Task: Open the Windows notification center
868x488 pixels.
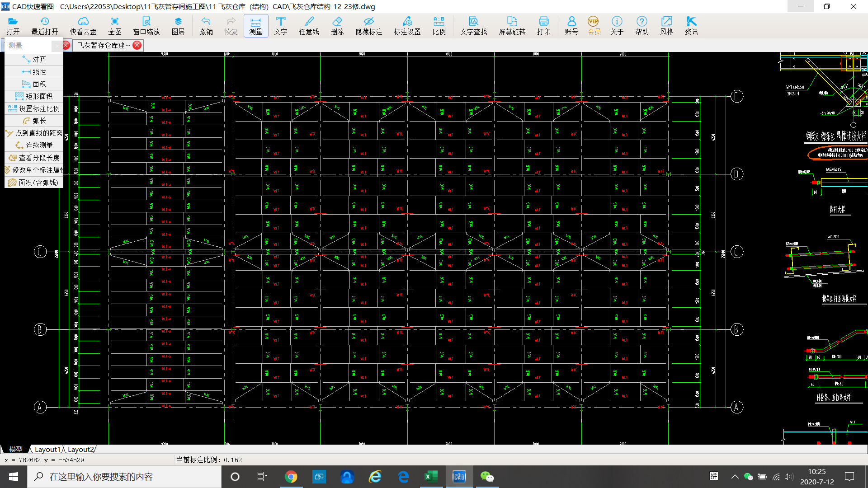Action: point(849,477)
